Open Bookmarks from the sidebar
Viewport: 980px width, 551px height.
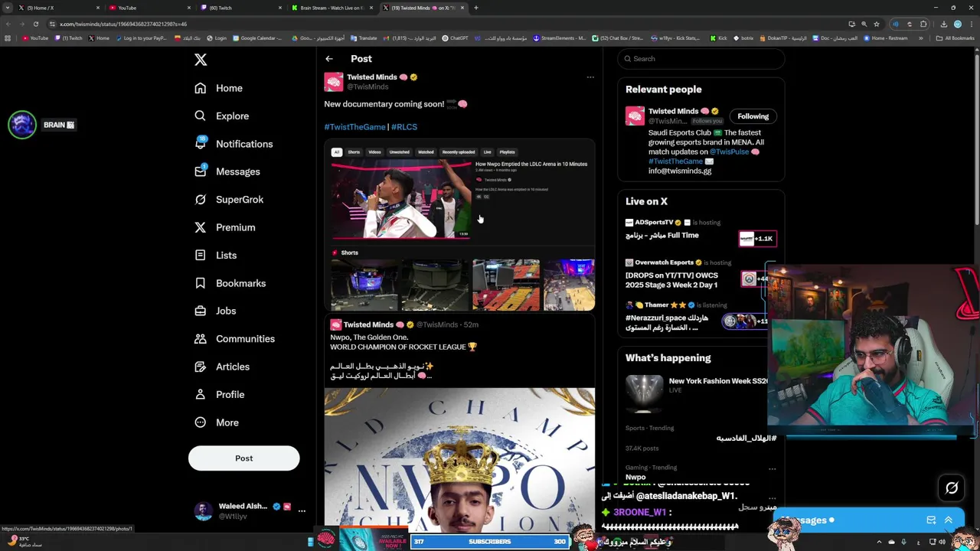coord(230,283)
